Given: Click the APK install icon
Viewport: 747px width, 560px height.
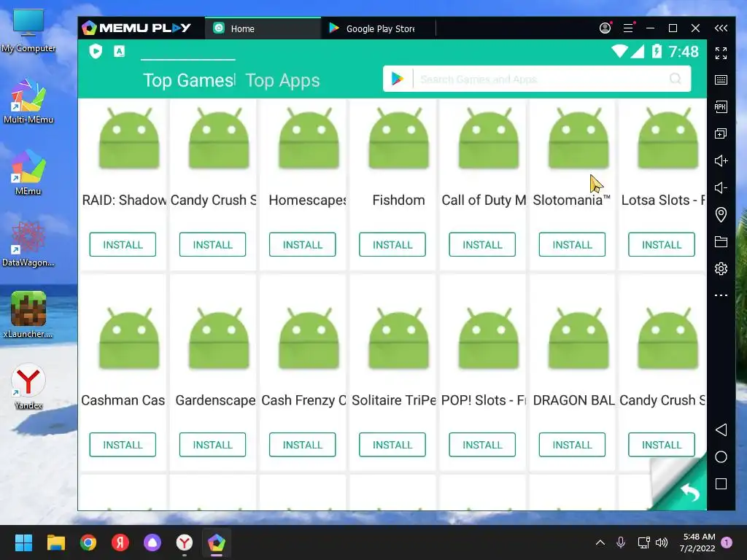Looking at the screenshot, I should (721, 106).
